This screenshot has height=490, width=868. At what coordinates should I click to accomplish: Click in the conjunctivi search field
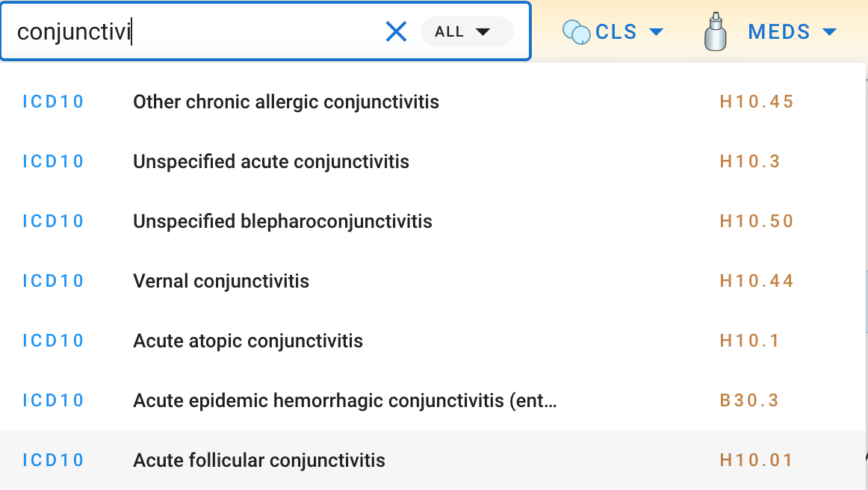point(193,31)
